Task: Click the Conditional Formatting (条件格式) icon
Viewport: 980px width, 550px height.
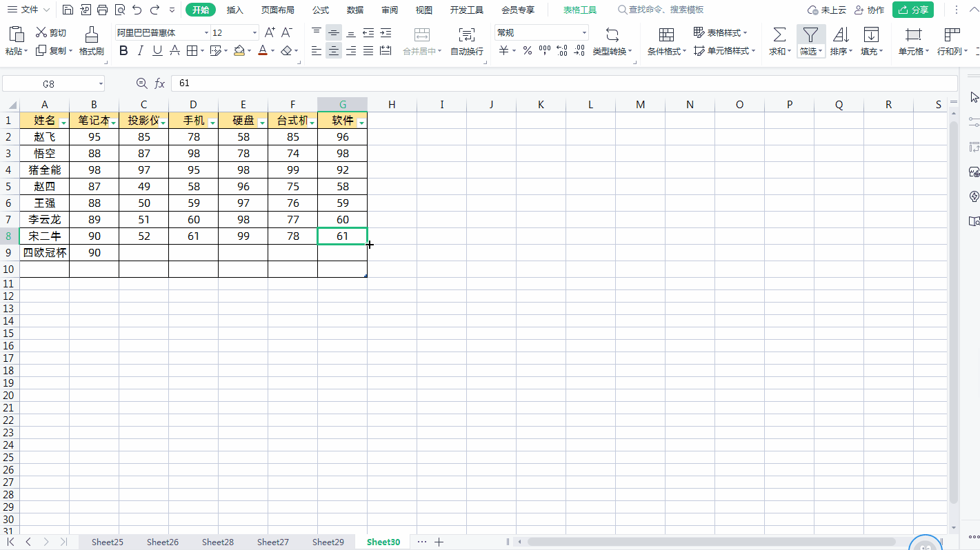Action: pyautogui.click(x=666, y=34)
